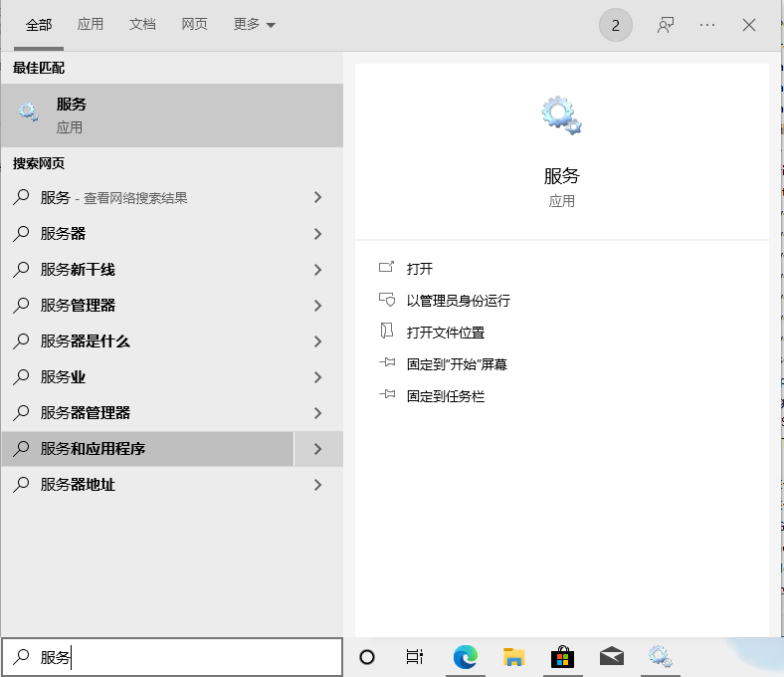Open the feedback person icon
This screenshot has width=784, height=677.
pyautogui.click(x=665, y=25)
